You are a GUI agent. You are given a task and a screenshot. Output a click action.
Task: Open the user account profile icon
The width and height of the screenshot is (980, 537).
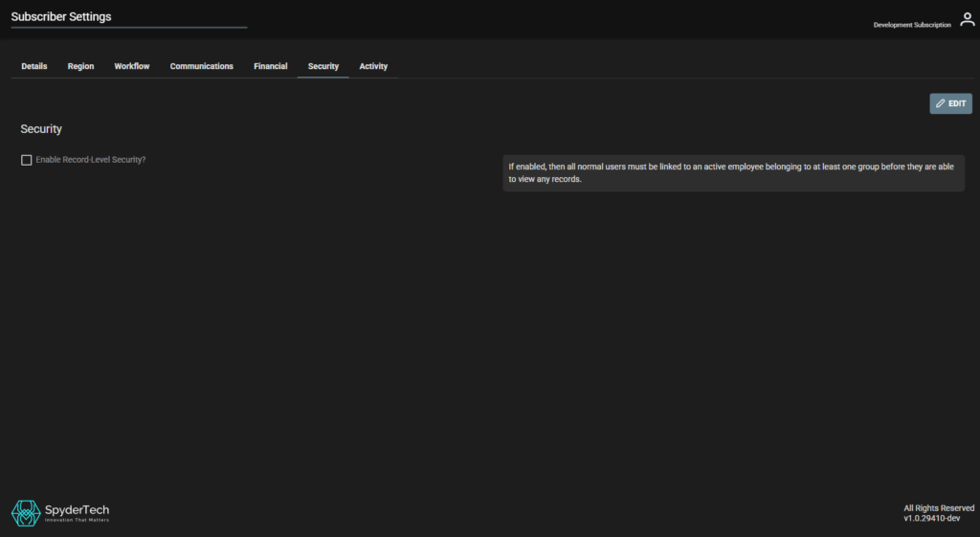tap(967, 20)
